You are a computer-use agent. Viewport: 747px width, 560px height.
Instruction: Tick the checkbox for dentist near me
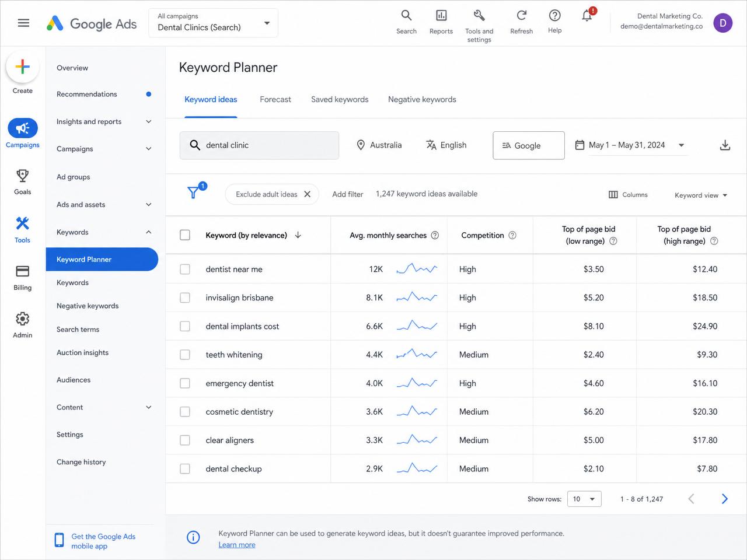tap(185, 269)
